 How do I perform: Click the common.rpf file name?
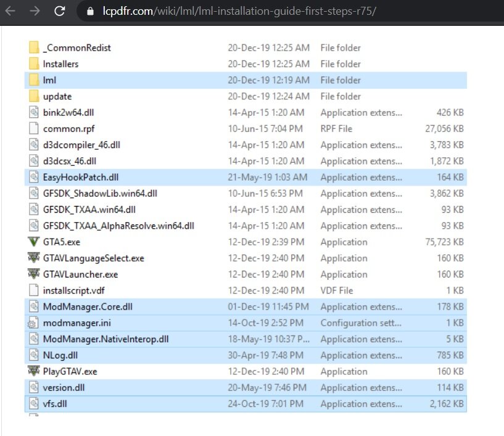coord(69,129)
